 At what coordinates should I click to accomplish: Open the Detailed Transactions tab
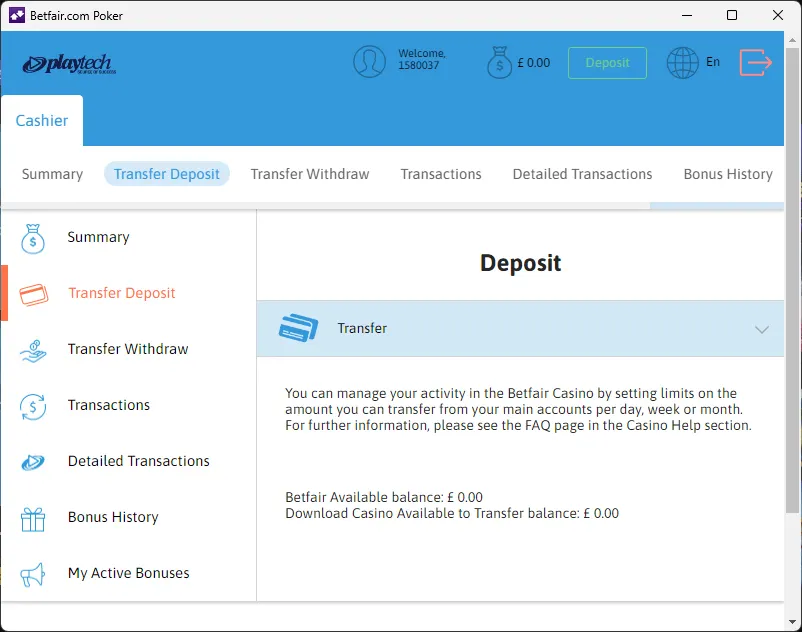[582, 174]
